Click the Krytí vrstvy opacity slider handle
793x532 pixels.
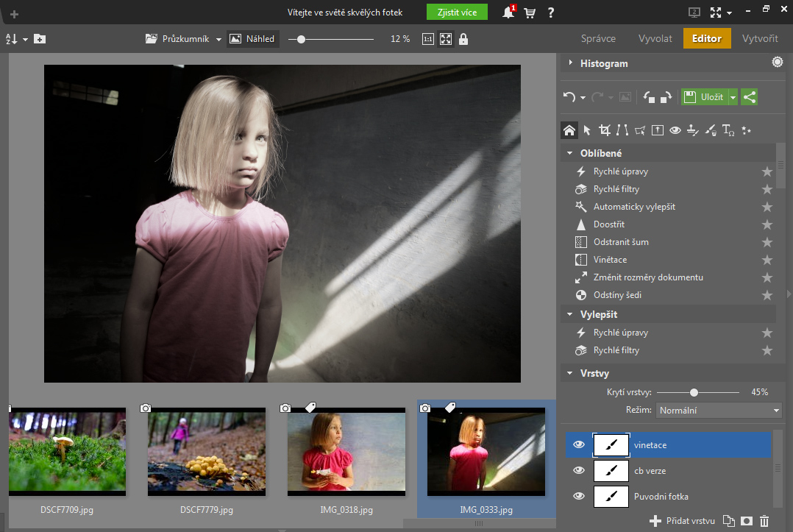(x=694, y=392)
